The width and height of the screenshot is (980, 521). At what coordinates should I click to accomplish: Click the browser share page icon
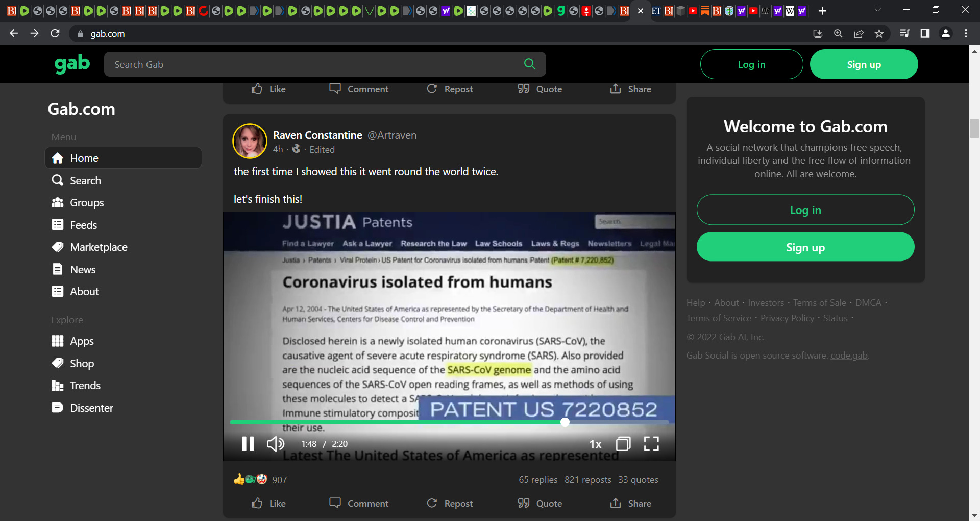859,33
